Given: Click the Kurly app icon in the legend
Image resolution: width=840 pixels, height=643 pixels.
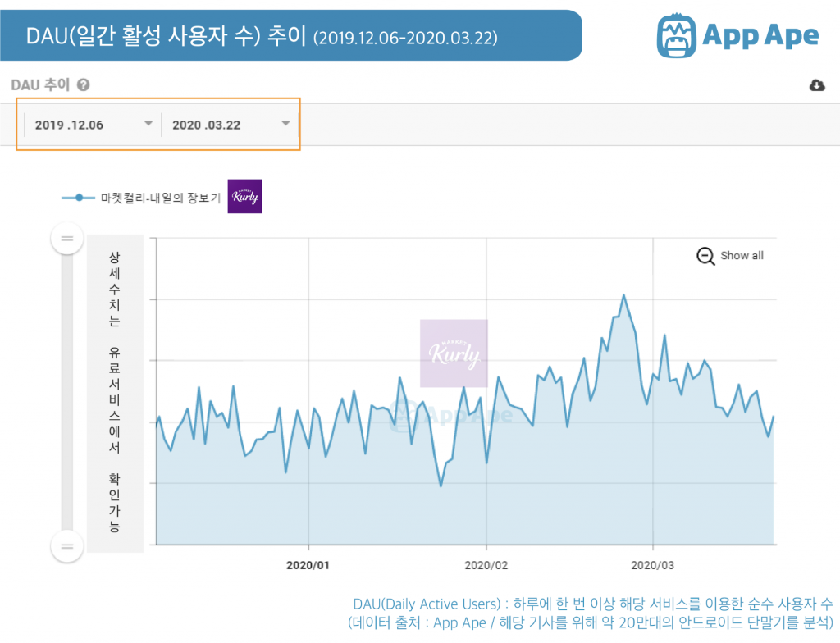Looking at the screenshot, I should 244,196.
